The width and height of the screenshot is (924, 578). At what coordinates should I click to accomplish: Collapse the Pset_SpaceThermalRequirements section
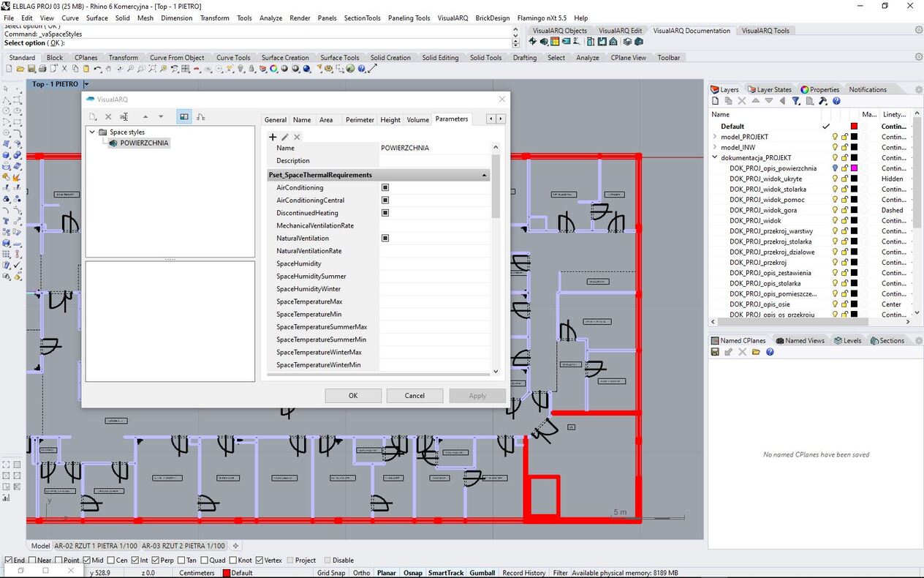point(484,175)
